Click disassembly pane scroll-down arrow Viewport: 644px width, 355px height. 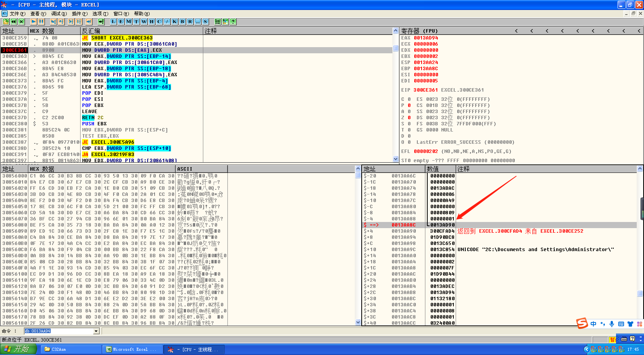tap(395, 159)
